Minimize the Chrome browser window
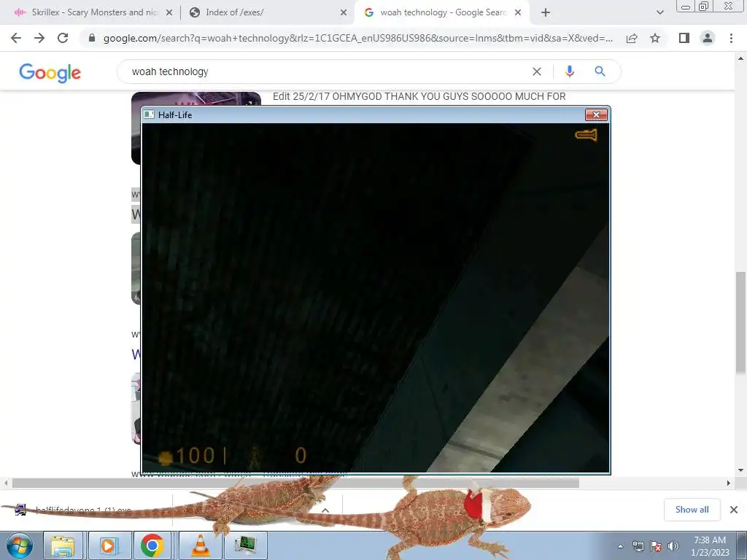This screenshot has width=747, height=560. coord(686,6)
